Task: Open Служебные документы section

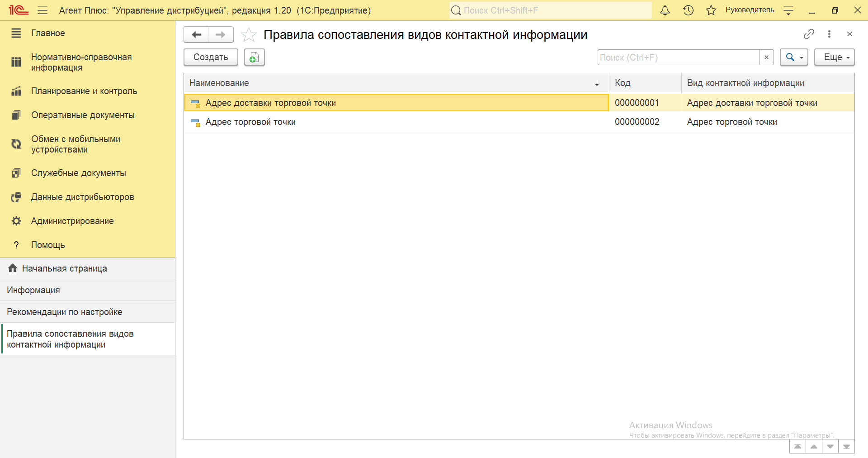Action: pos(87,173)
